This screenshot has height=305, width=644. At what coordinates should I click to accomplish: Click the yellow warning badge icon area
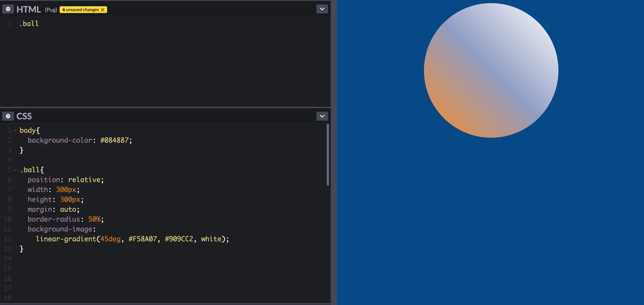click(x=83, y=9)
